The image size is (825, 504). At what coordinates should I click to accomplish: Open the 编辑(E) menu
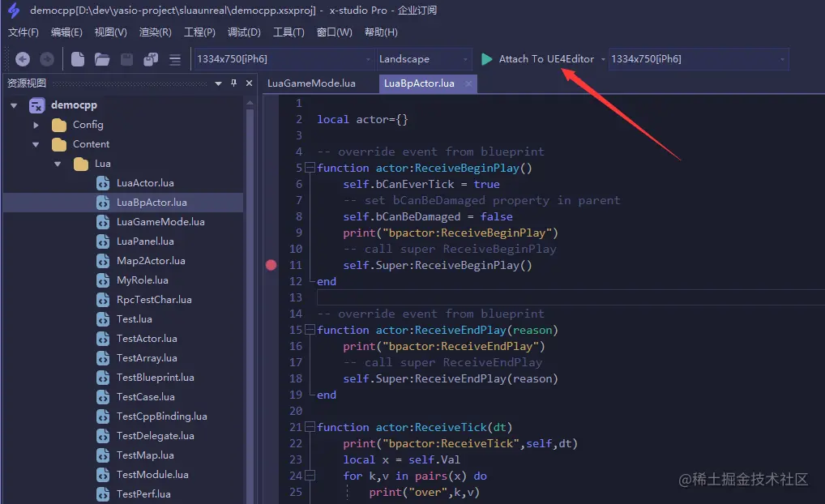(x=66, y=32)
